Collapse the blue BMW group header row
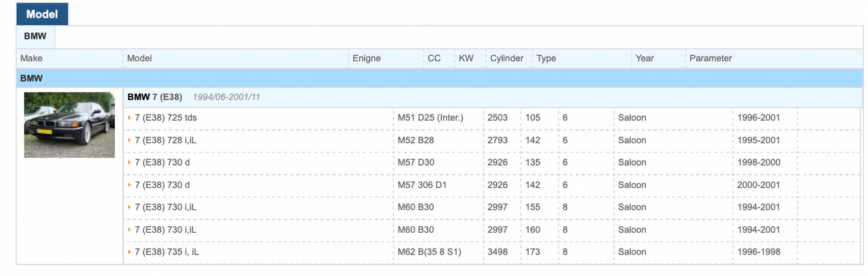 pyautogui.click(x=32, y=79)
